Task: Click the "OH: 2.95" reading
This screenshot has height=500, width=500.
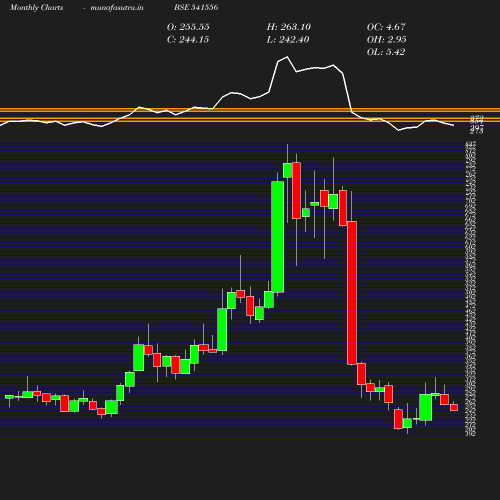Action: click(387, 40)
